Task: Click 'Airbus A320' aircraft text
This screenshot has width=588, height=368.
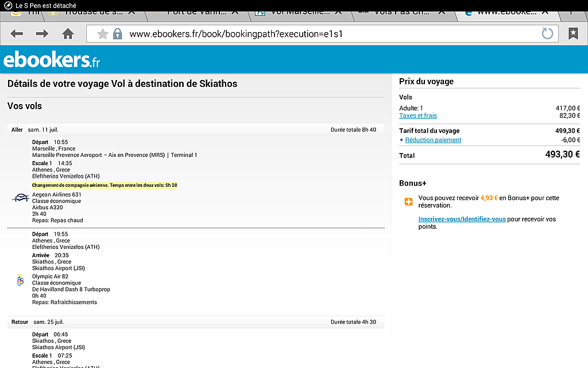Action: 47,207
